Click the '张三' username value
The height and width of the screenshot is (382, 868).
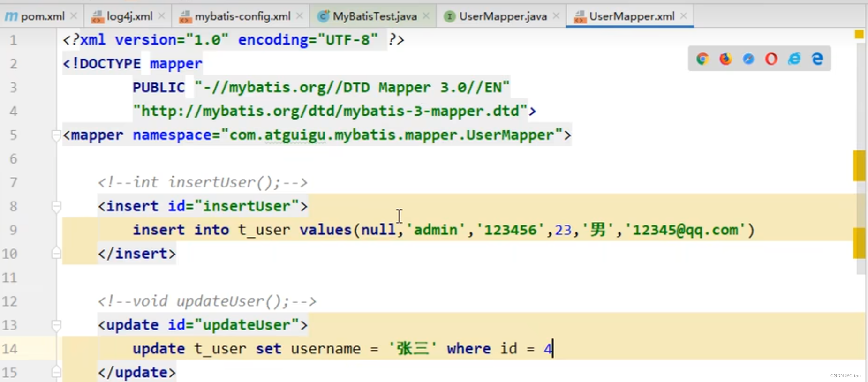[413, 348]
